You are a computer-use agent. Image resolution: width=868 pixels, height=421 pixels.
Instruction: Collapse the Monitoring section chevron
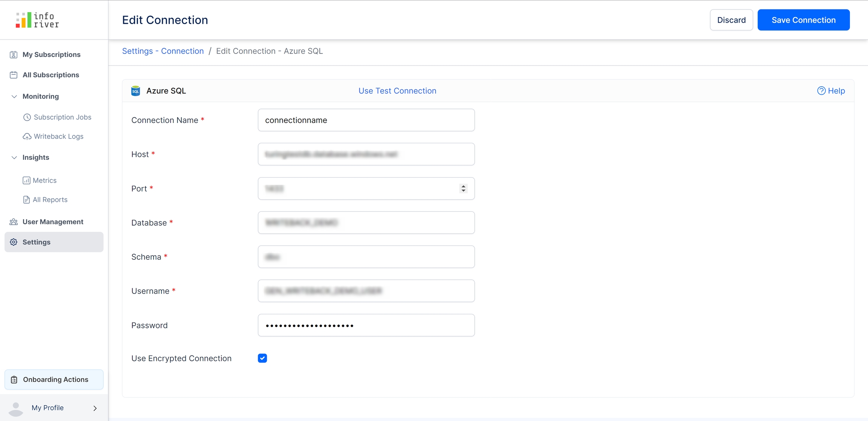[14, 96]
